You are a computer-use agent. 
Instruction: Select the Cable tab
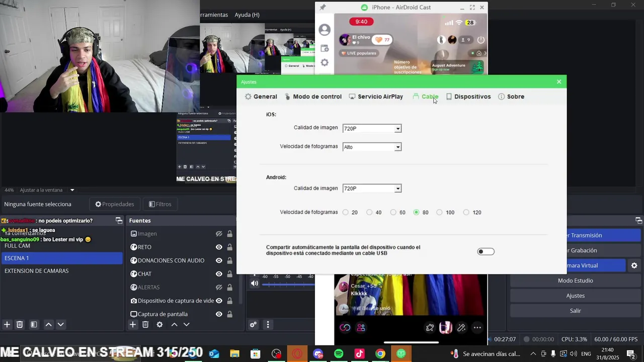[426, 97]
